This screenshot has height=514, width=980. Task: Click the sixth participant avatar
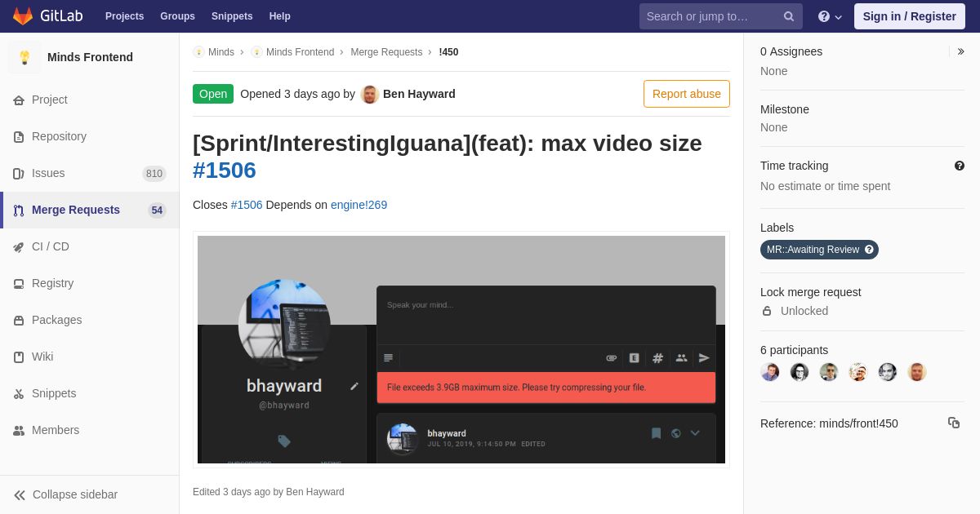pyautogui.click(x=917, y=372)
